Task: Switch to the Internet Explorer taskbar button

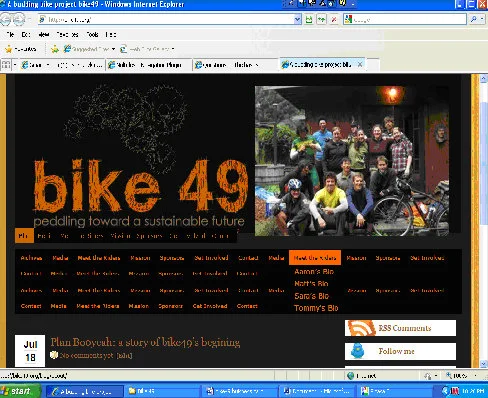Action: [x=84, y=391]
